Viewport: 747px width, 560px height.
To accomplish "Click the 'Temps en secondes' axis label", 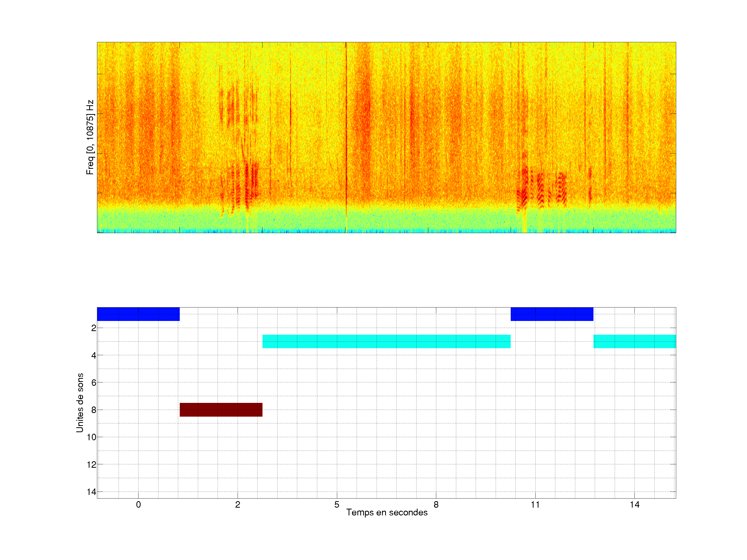I will pos(387,512).
